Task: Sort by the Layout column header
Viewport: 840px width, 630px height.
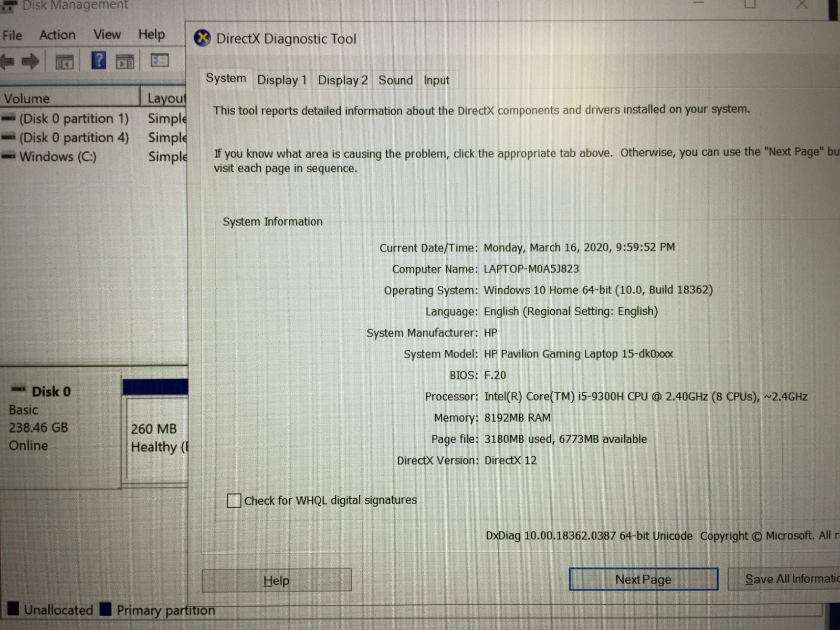Action: point(164,98)
